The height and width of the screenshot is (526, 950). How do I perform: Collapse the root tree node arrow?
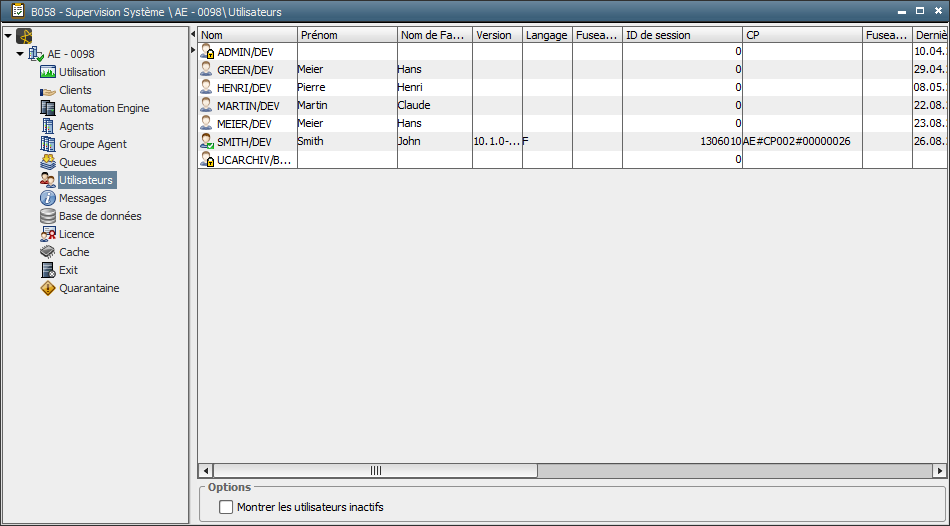(8, 36)
